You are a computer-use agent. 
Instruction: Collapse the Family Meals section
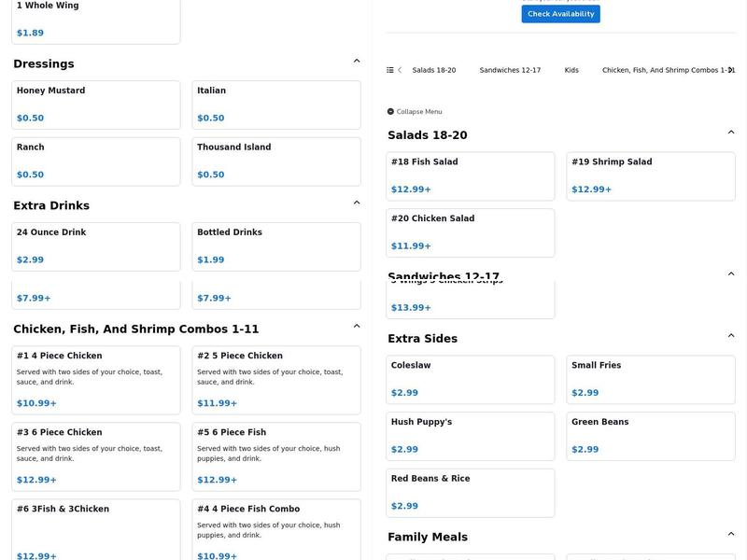(x=731, y=534)
